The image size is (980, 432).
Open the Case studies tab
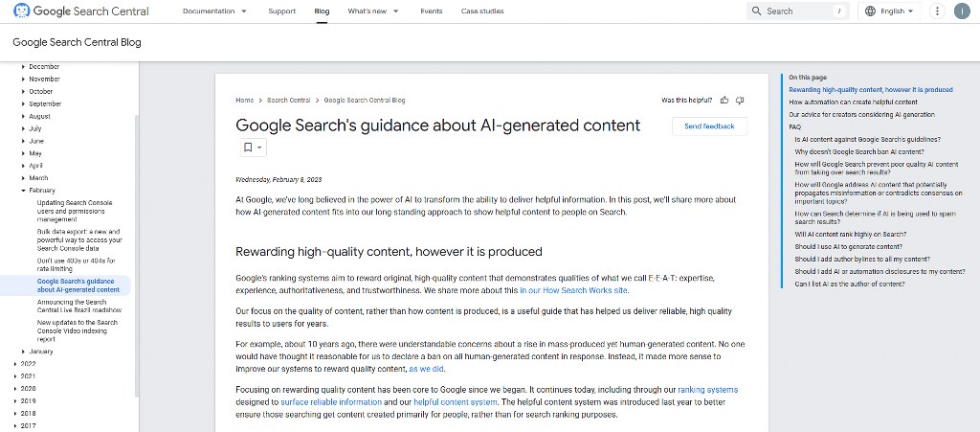coord(482,11)
